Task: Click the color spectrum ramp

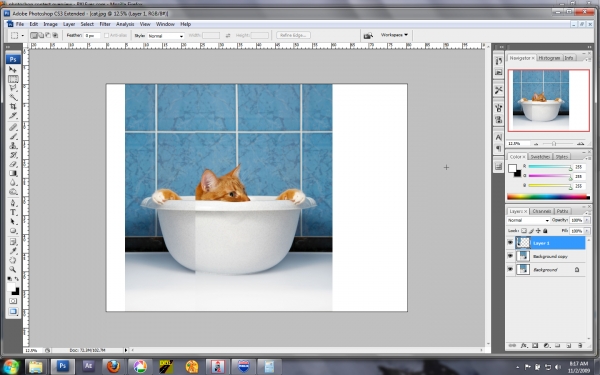Action: point(548,197)
